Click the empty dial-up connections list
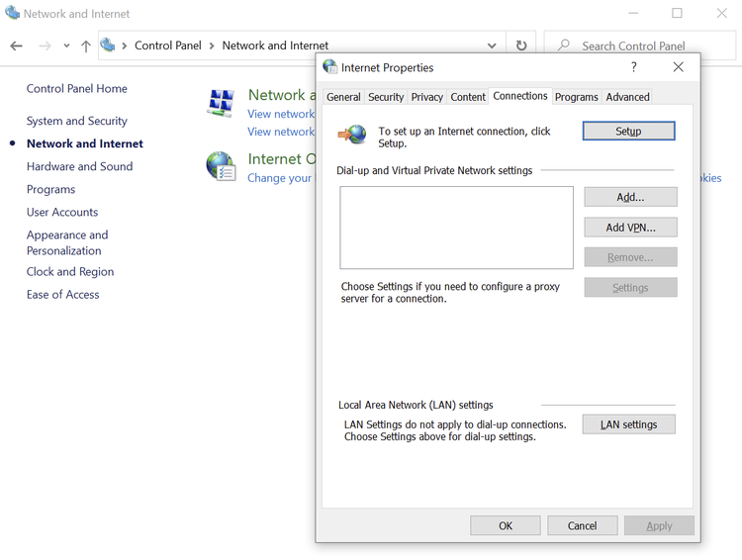The width and height of the screenshot is (742, 560). [456, 228]
